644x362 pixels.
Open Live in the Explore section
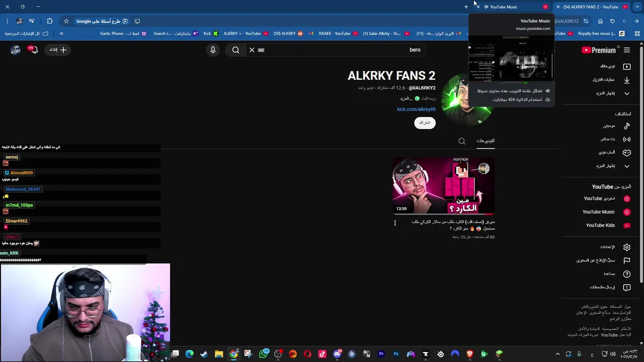click(615, 139)
